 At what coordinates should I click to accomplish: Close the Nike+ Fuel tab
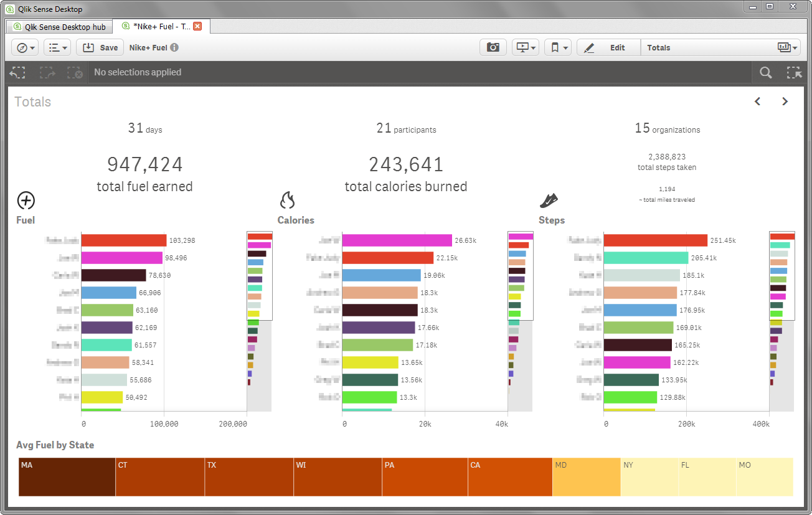tap(197, 26)
